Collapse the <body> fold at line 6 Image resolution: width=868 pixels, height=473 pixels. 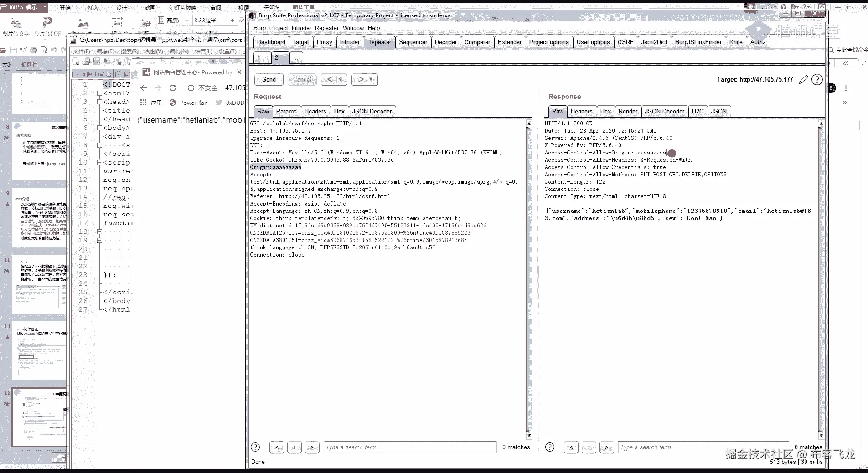point(99,128)
